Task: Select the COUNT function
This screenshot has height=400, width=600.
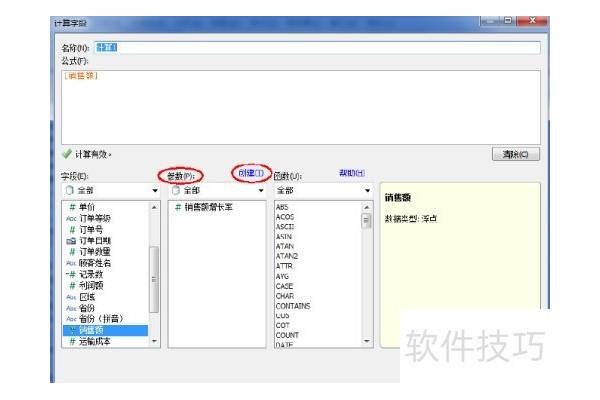Action: tap(287, 335)
